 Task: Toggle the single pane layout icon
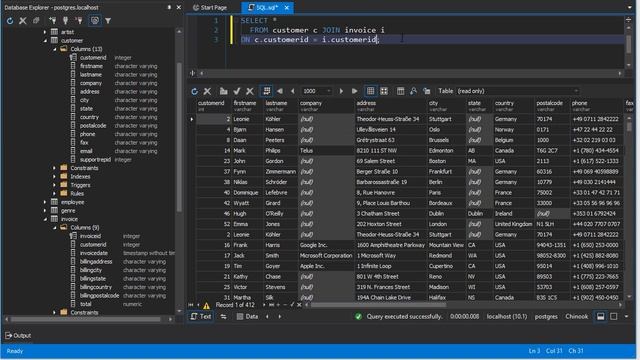click(x=613, y=316)
